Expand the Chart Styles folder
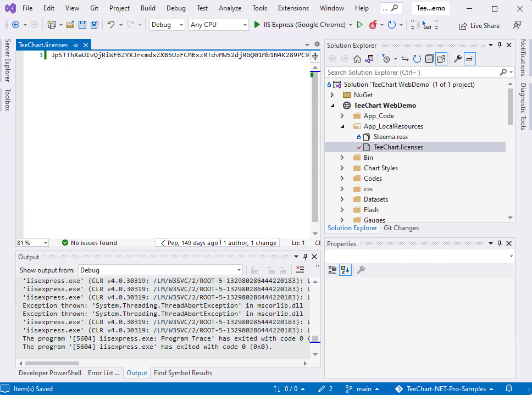This screenshot has width=532, height=395. tap(342, 168)
